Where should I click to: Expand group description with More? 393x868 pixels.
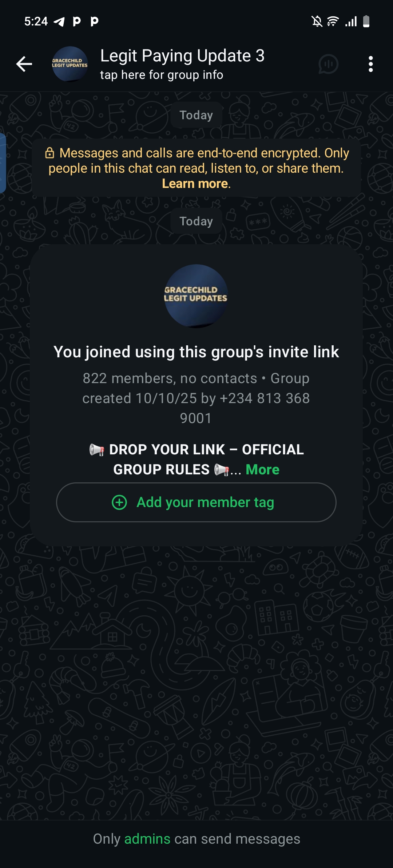pos(262,470)
